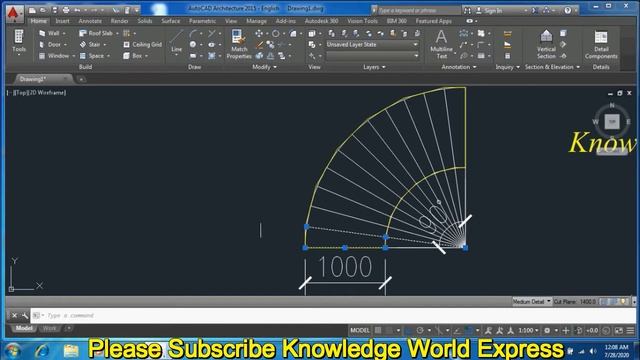The height and width of the screenshot is (360, 640).
Task: Select the Roof Slab tool
Action: (96, 33)
